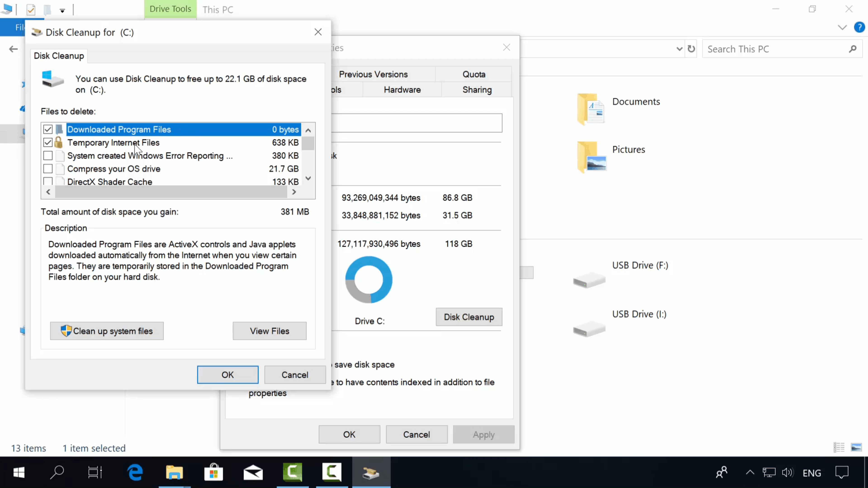Click the New folder quick access icon
This screenshot has width=868, height=488.
click(x=47, y=10)
